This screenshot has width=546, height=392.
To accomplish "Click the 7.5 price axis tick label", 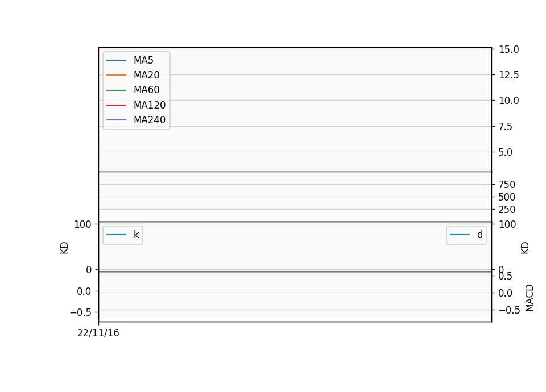I will click(x=505, y=127).
